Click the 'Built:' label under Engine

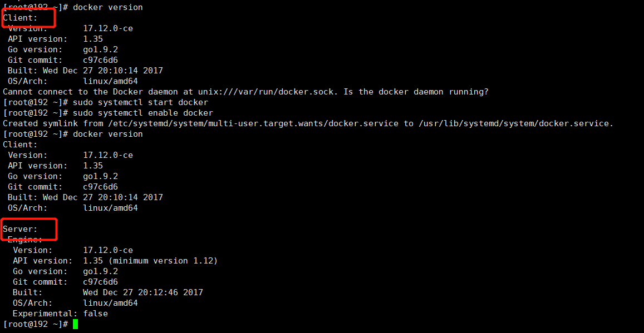[27, 292]
